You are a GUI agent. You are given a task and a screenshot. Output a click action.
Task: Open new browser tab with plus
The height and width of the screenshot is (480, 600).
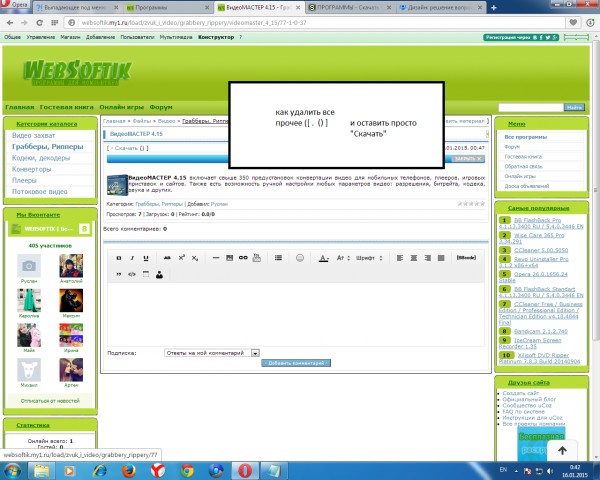pos(494,7)
